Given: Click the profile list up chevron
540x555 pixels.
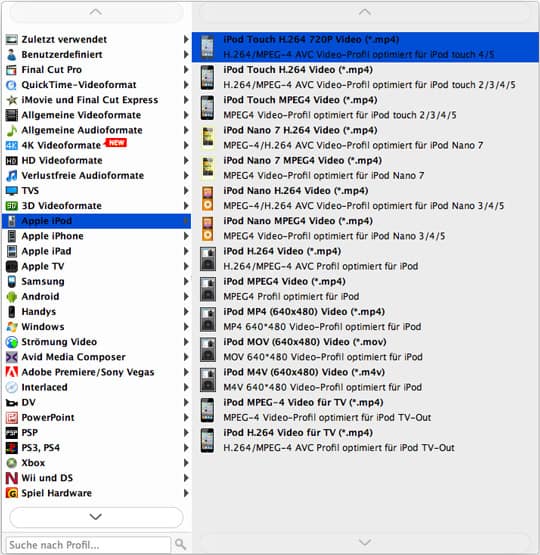Looking at the screenshot, I should pos(365,13).
